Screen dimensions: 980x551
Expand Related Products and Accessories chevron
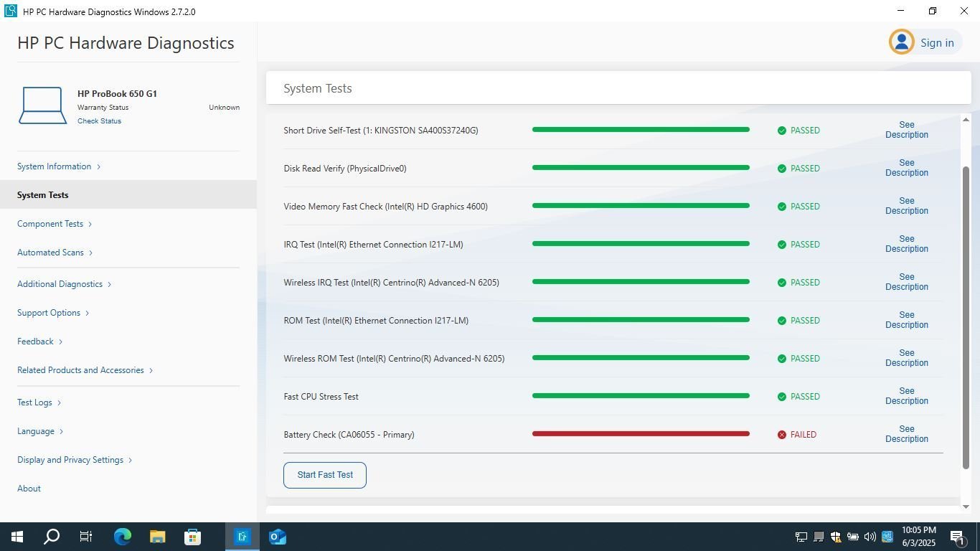[151, 370]
